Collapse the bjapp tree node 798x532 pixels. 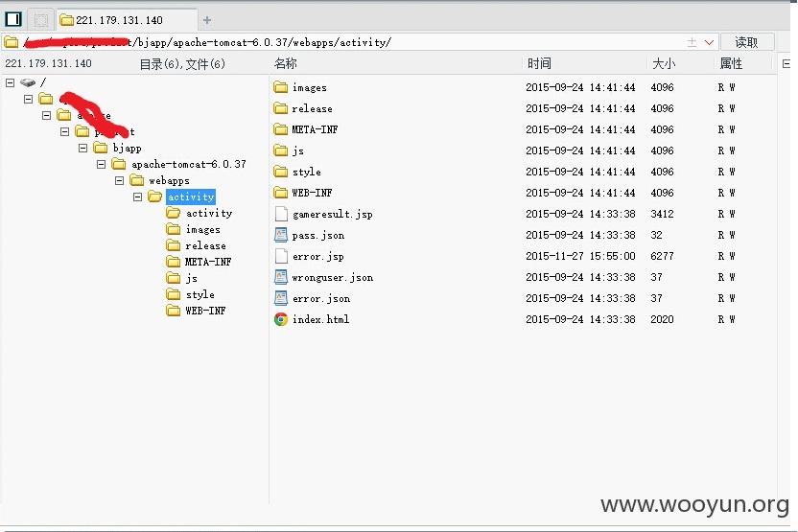(x=82, y=148)
